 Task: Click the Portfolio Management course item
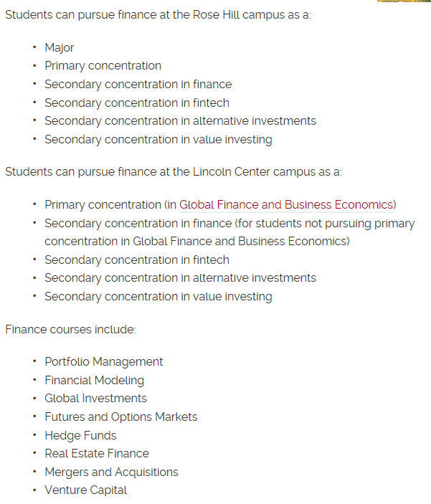[104, 362]
